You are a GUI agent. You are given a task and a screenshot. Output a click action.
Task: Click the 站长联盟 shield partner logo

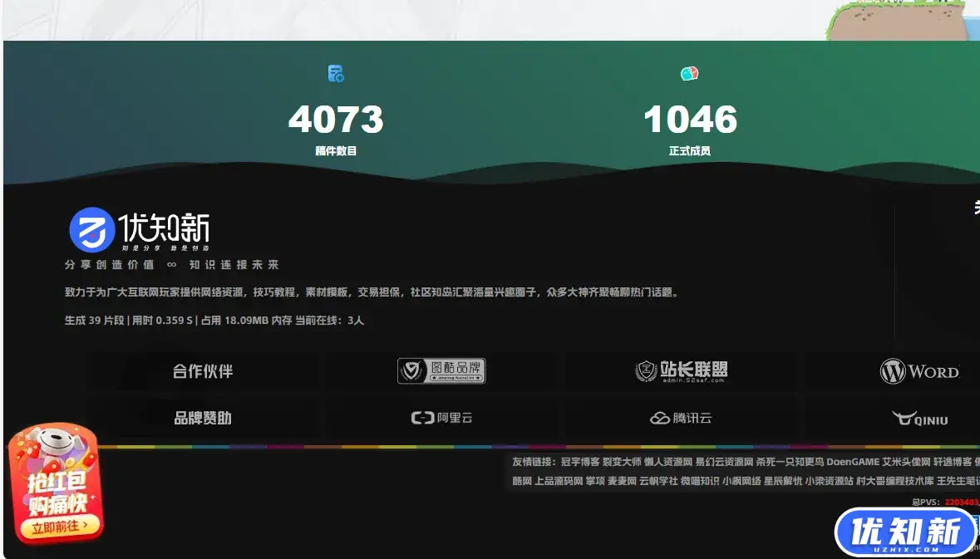683,370
